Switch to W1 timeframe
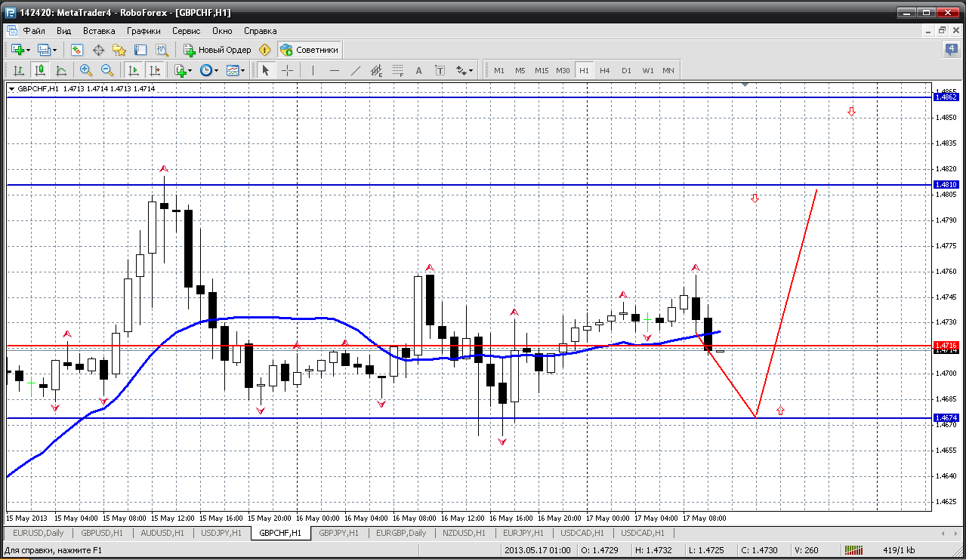The width and height of the screenshot is (966, 560). tap(648, 70)
